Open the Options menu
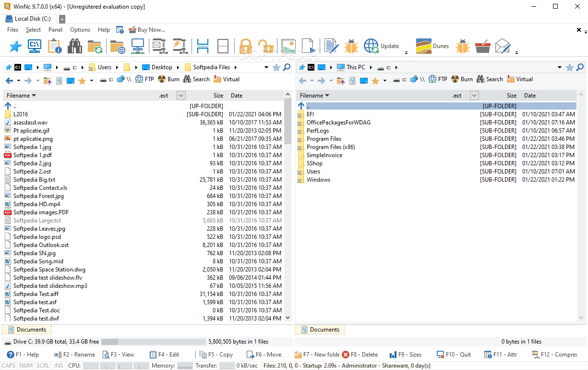The width and height of the screenshot is (588, 370). pos(80,30)
